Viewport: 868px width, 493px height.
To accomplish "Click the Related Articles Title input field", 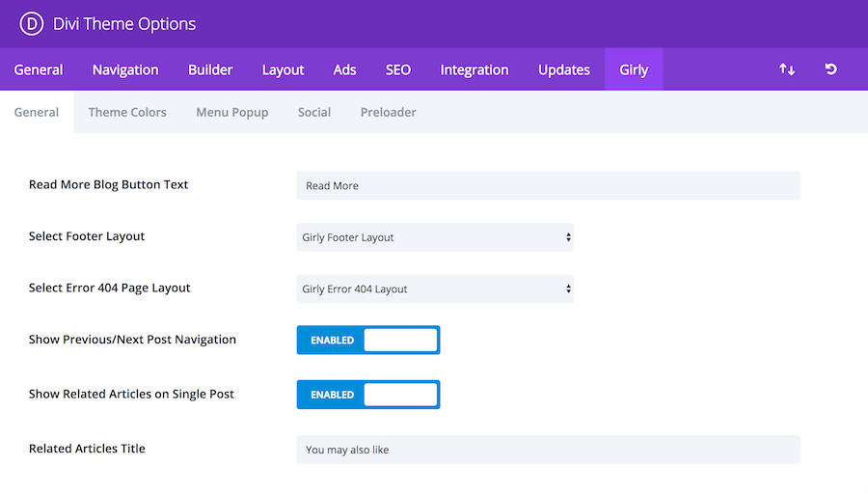I will [548, 450].
